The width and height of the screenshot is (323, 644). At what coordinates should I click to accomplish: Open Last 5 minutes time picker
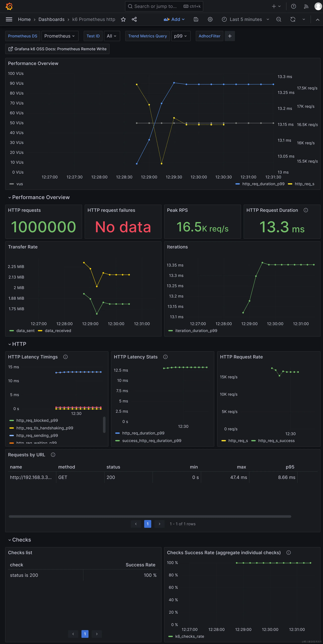(245, 19)
